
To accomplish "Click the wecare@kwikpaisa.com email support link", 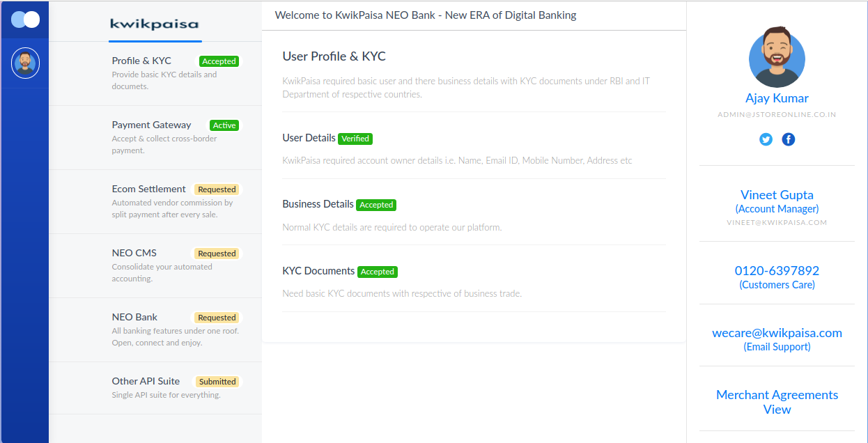I will (777, 333).
